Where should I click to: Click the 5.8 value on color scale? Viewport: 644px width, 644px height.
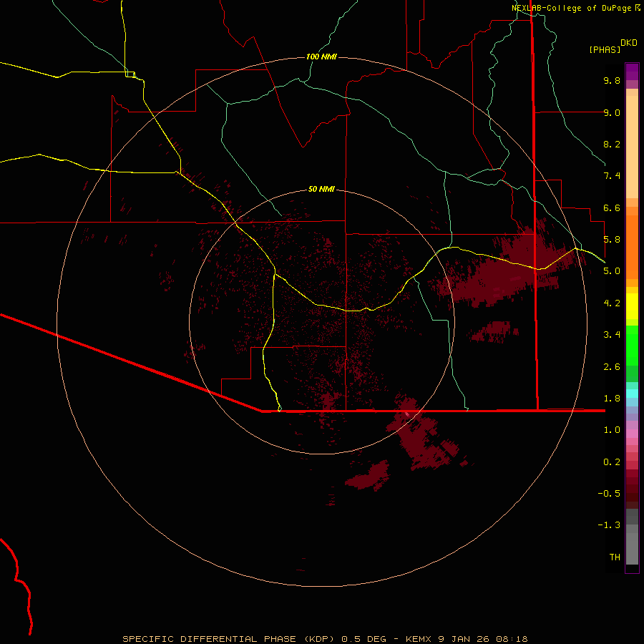point(612,240)
